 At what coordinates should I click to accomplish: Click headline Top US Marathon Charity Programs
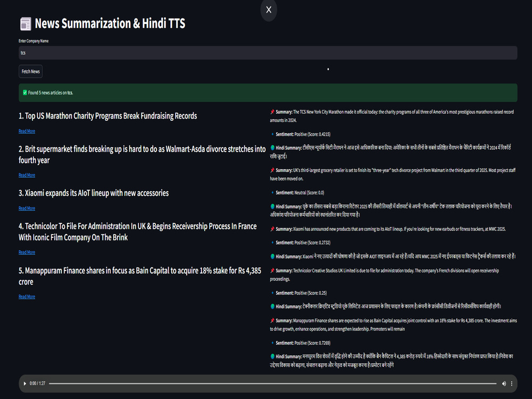(x=107, y=116)
